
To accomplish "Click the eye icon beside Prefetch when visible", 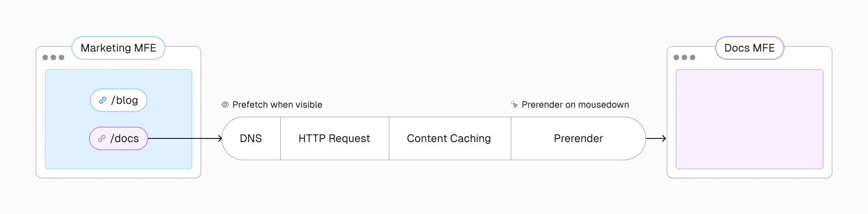I will (225, 105).
